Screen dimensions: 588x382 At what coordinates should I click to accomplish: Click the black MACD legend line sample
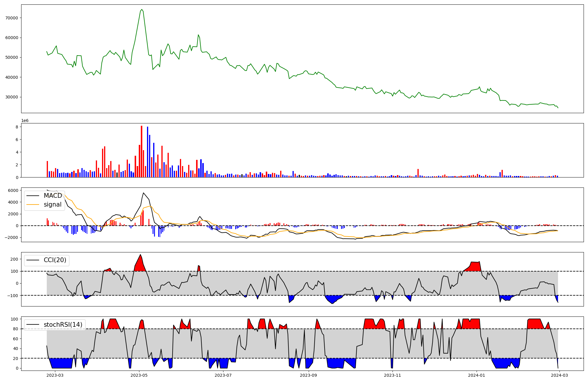coord(33,196)
